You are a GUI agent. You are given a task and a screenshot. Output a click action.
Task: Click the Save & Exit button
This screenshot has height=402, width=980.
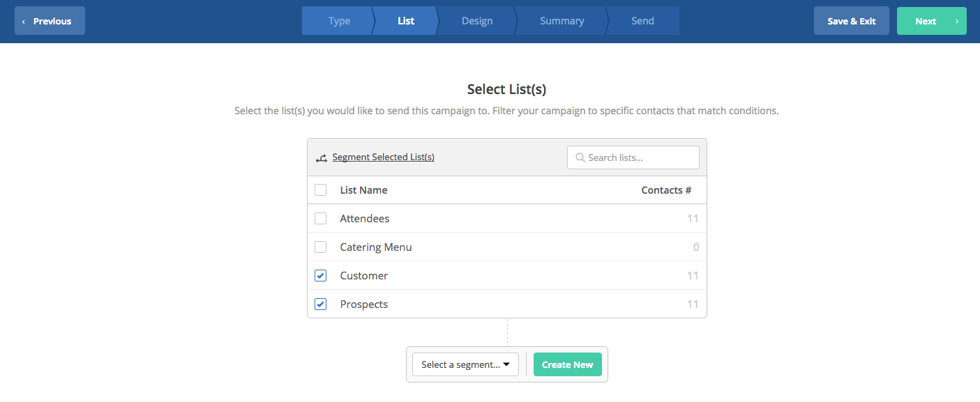tap(852, 21)
